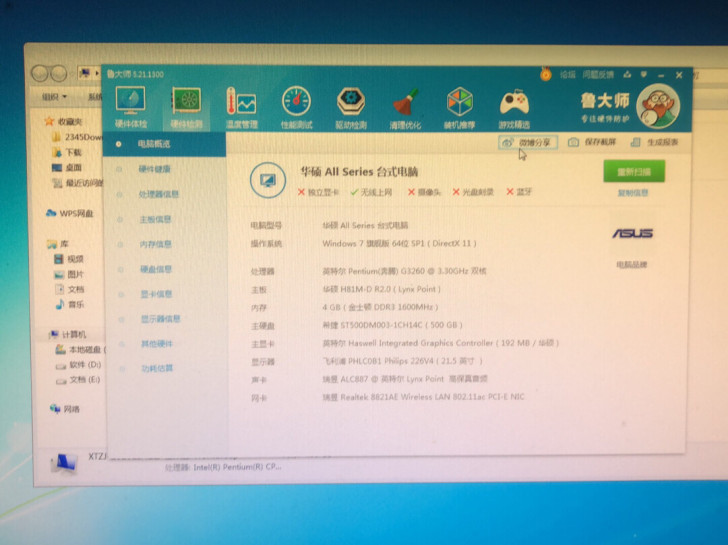Click the 复制信息 copy info link
The width and height of the screenshot is (728, 545).
[633, 193]
